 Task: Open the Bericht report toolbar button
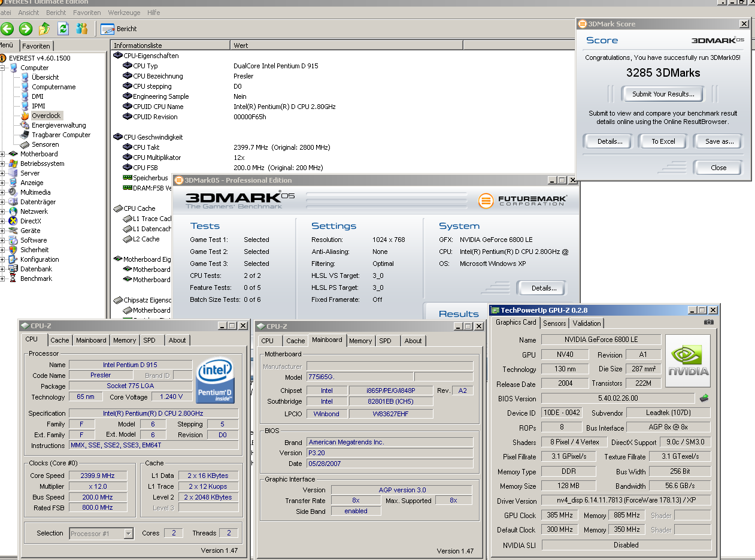click(119, 29)
